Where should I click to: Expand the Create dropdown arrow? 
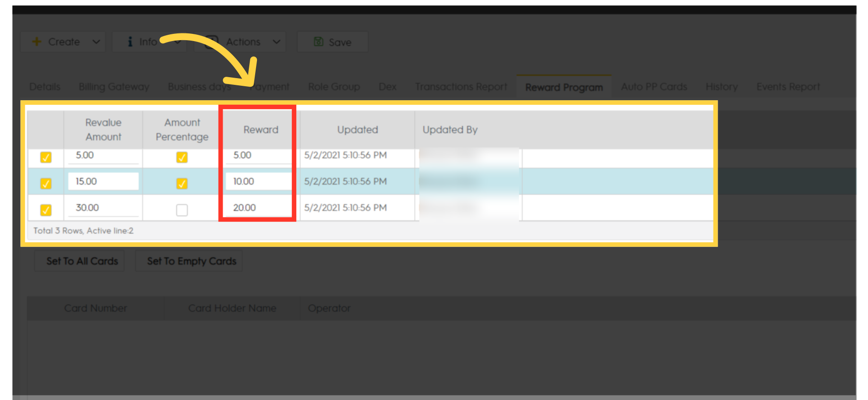(x=96, y=42)
